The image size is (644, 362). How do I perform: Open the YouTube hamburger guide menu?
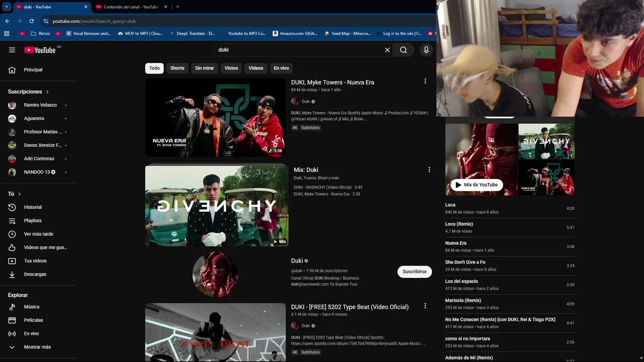[12, 50]
